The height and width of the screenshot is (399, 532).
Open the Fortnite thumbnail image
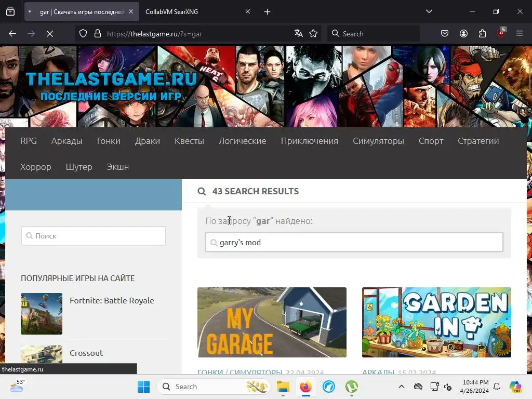pos(42,314)
